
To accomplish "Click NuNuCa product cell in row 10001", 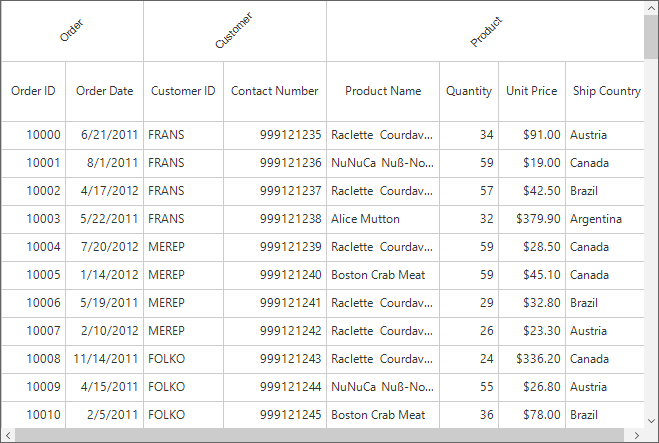I will (x=383, y=163).
